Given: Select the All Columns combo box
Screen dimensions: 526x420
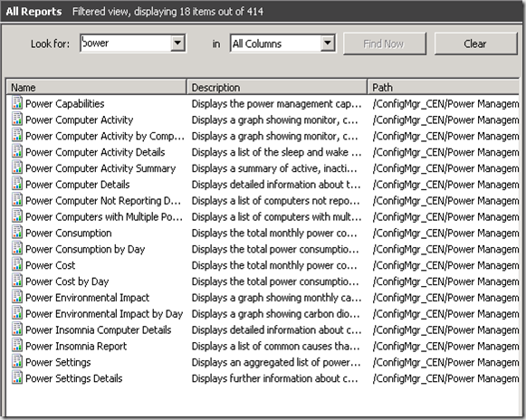Looking at the screenshot, I should (x=282, y=43).
